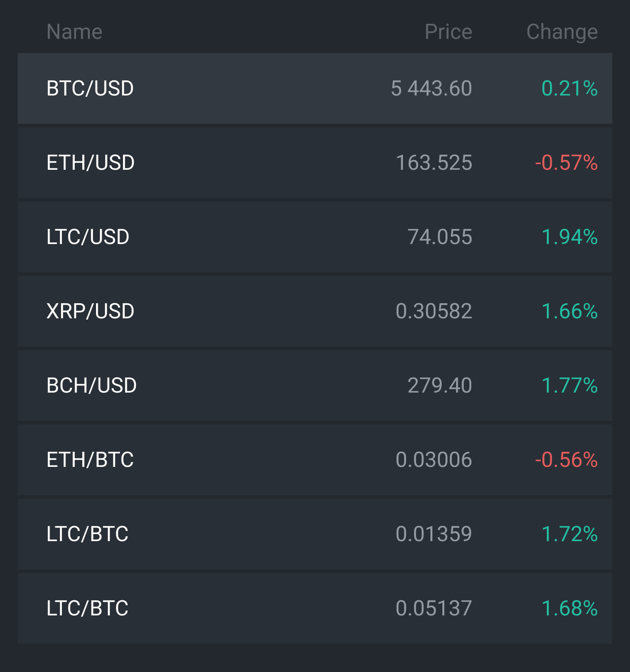Click the 163.525 ETH price
This screenshot has height=672, width=630.
[x=434, y=163]
